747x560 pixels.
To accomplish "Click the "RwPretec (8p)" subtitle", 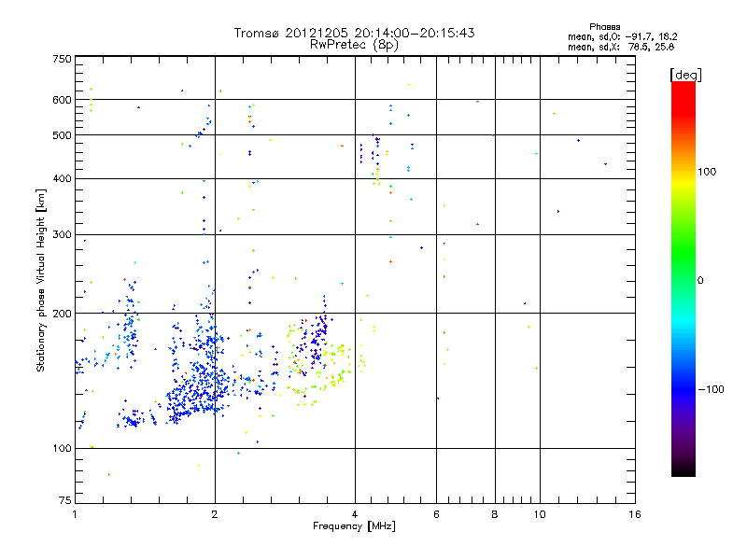I will (354, 45).
